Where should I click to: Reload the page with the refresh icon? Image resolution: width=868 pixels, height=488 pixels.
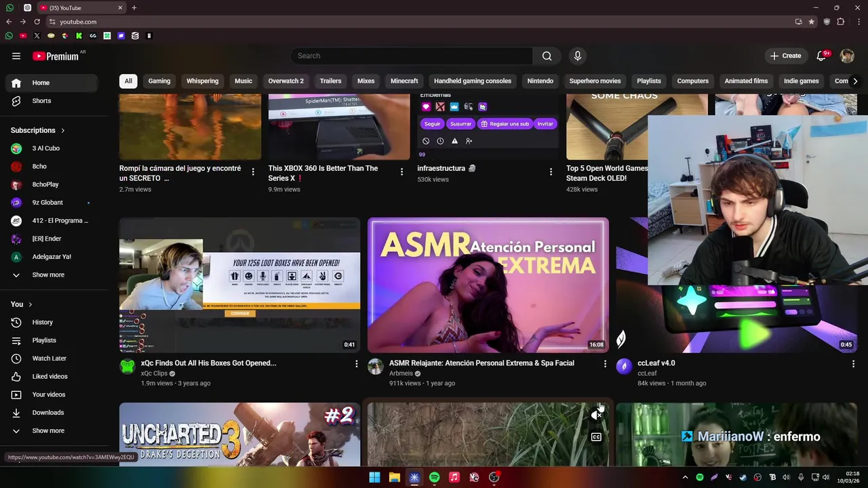[x=37, y=22]
